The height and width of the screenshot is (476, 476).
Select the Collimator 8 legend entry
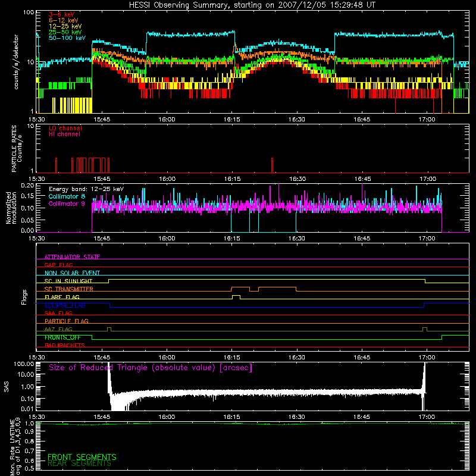67,196
